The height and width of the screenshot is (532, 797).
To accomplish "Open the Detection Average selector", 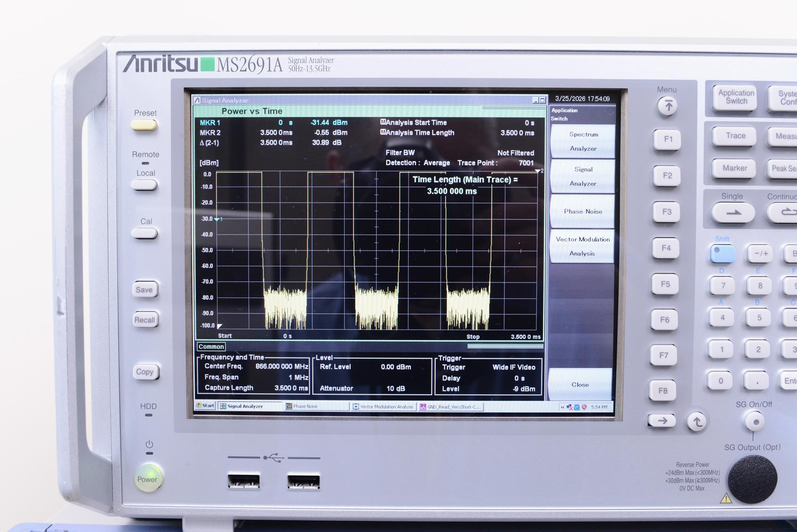I will 436,163.
